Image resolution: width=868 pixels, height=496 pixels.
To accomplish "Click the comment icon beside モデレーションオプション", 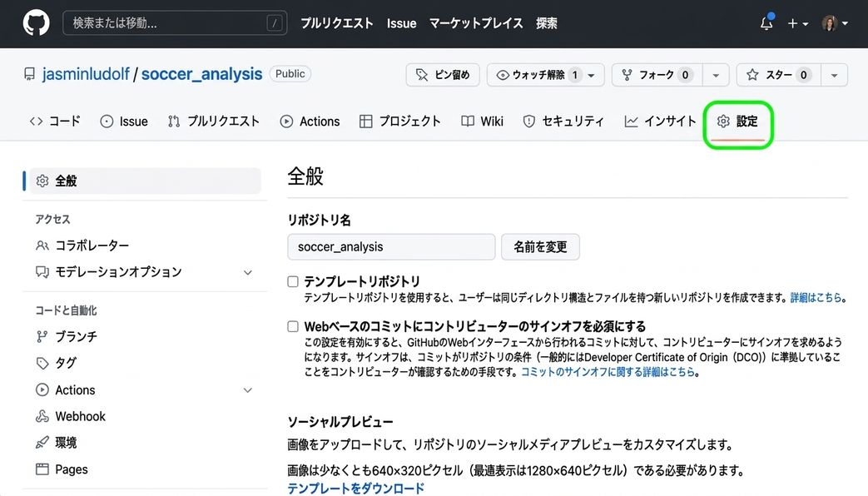I will (x=42, y=272).
